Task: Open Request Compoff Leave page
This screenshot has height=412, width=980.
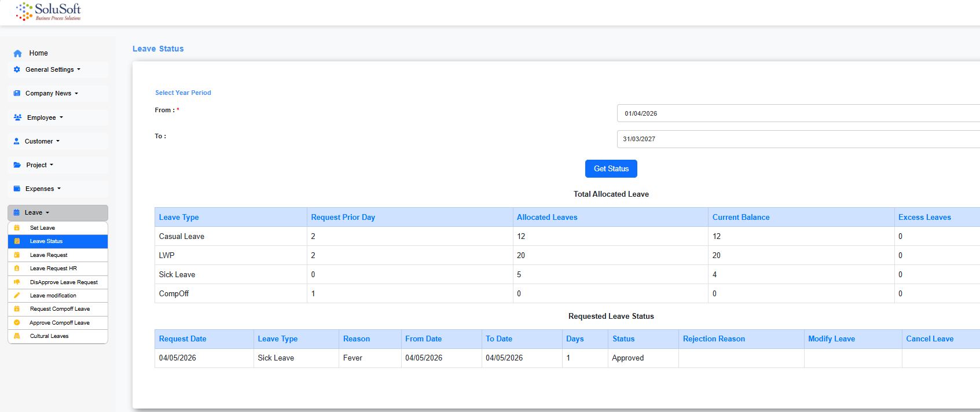Action: pos(58,309)
